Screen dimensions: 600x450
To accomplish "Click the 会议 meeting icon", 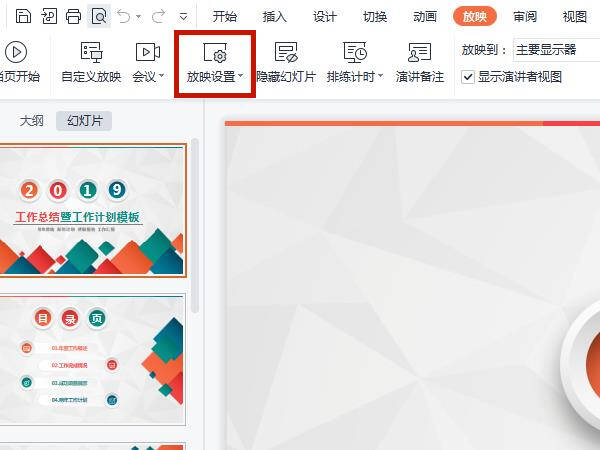I will pyautogui.click(x=148, y=52).
